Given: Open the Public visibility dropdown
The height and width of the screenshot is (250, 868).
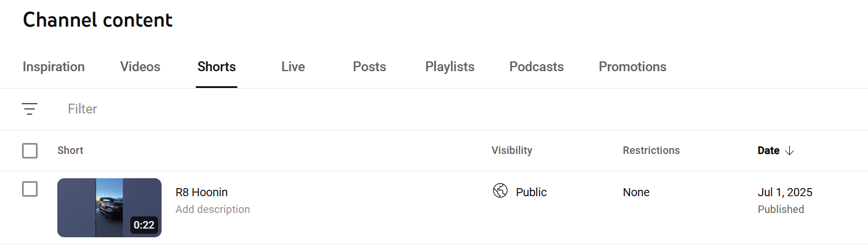Looking at the screenshot, I should 531,192.
